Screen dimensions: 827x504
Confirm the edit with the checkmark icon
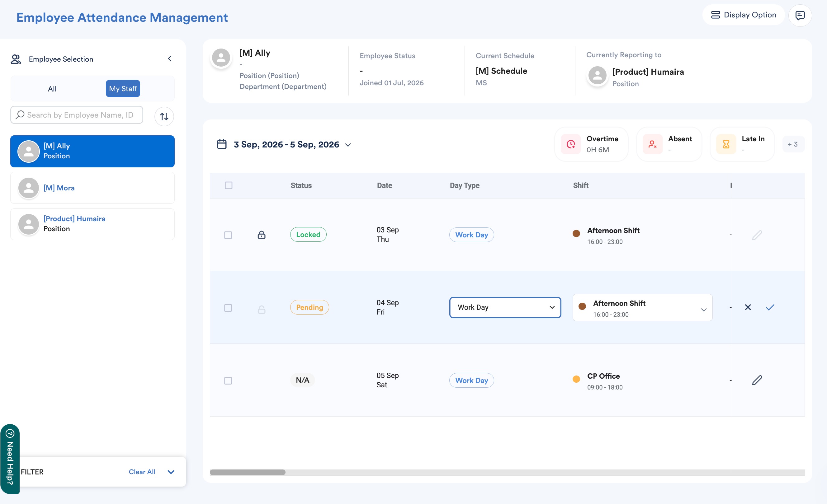[x=770, y=307]
